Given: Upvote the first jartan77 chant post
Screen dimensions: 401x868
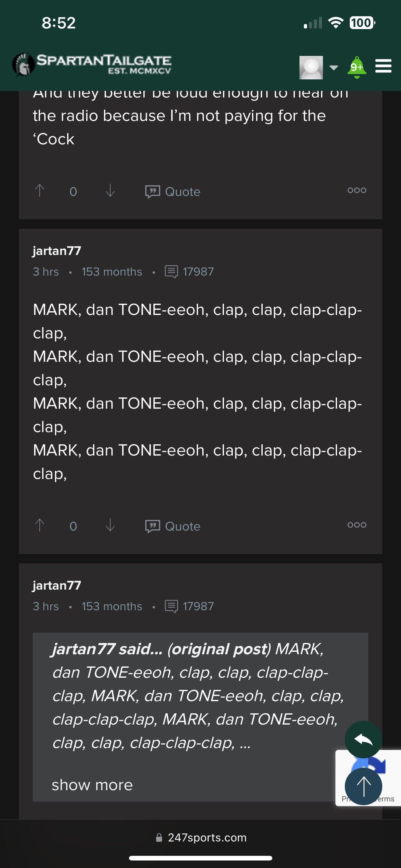Looking at the screenshot, I should tap(40, 525).
